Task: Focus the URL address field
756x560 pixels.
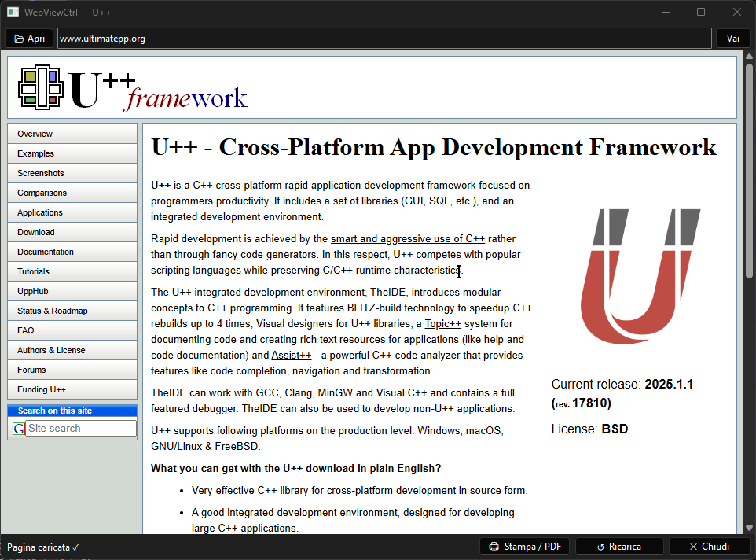Action: tap(384, 39)
